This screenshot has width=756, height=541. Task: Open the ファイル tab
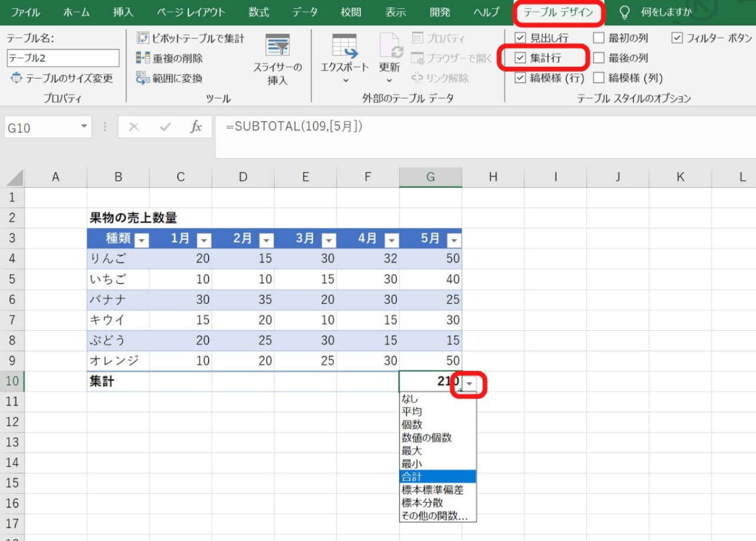click(x=25, y=12)
